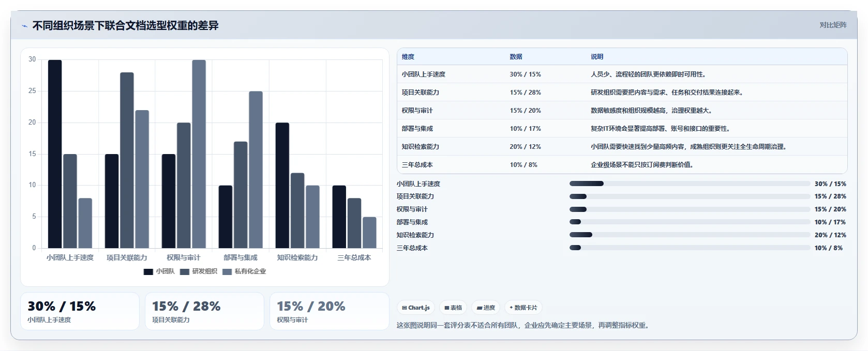Viewport: 868px width, 351px height.
Task: Select the 15% / 20% 权限与审计 card
Action: 329,311
